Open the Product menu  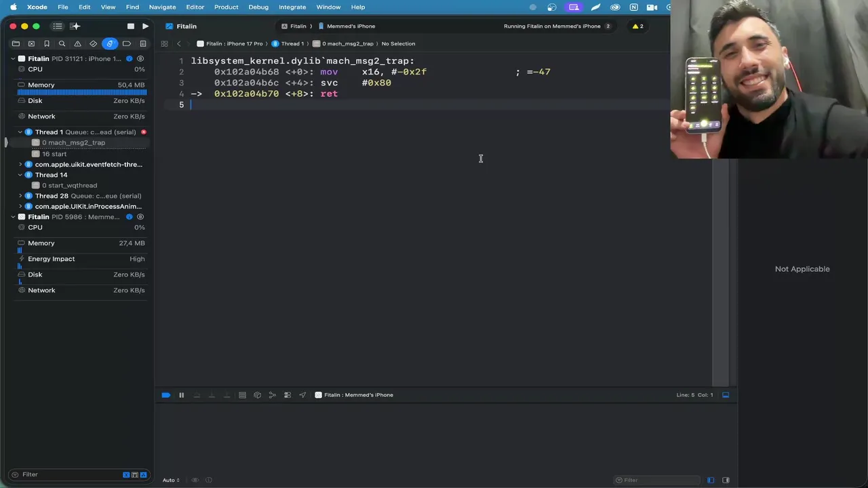(x=226, y=7)
